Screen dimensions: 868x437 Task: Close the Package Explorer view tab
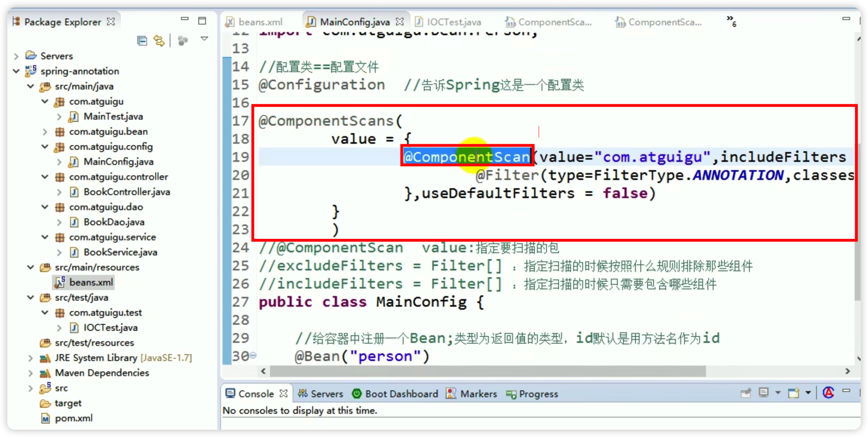point(111,21)
